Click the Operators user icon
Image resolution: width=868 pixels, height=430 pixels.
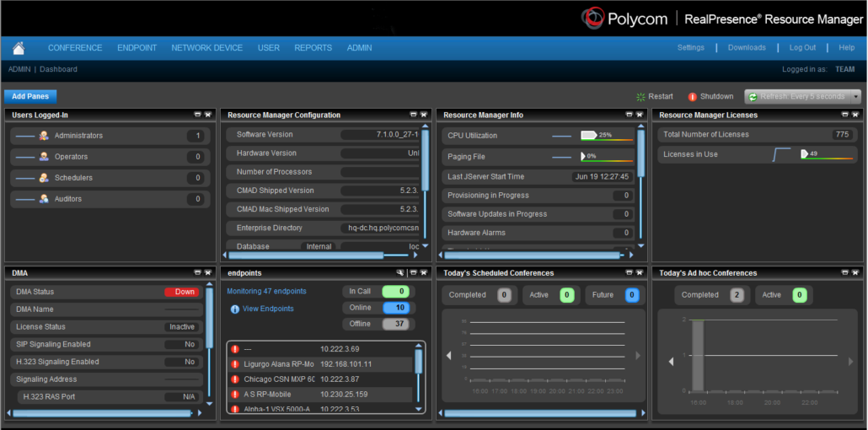pos(44,157)
